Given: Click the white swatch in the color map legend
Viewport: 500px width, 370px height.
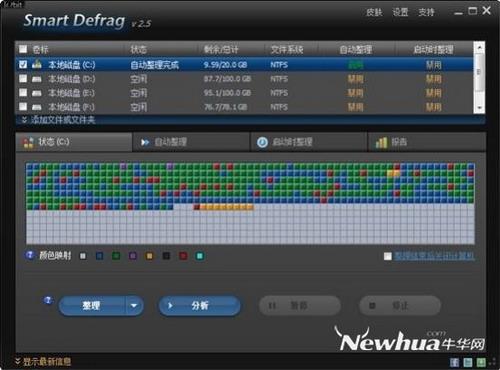Looking at the screenshot, I should click(x=83, y=256).
